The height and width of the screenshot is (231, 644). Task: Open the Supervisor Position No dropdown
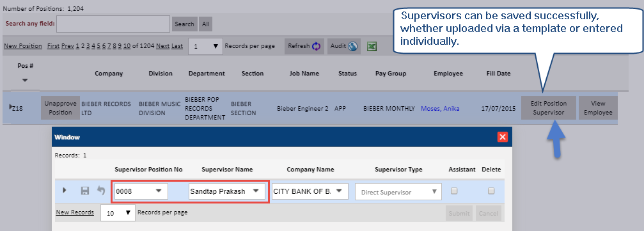(x=159, y=191)
